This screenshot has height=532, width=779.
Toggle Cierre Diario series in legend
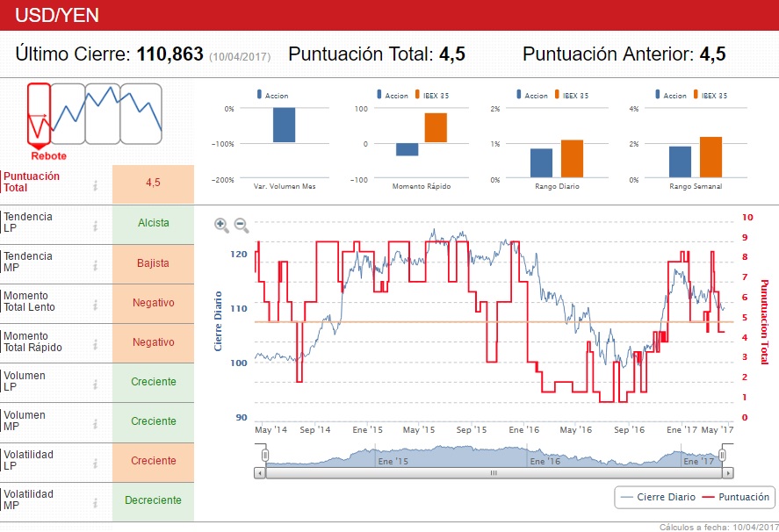click(659, 497)
